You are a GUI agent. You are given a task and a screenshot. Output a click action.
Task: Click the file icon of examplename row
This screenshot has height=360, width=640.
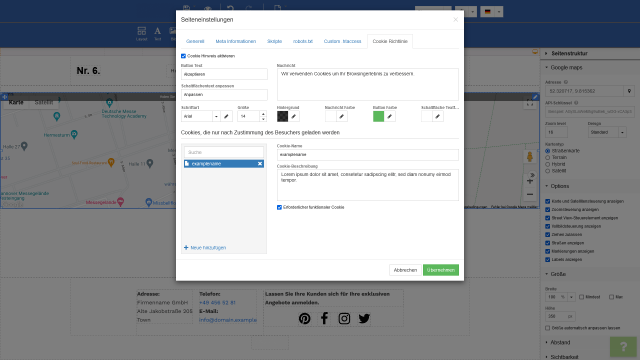point(187,164)
